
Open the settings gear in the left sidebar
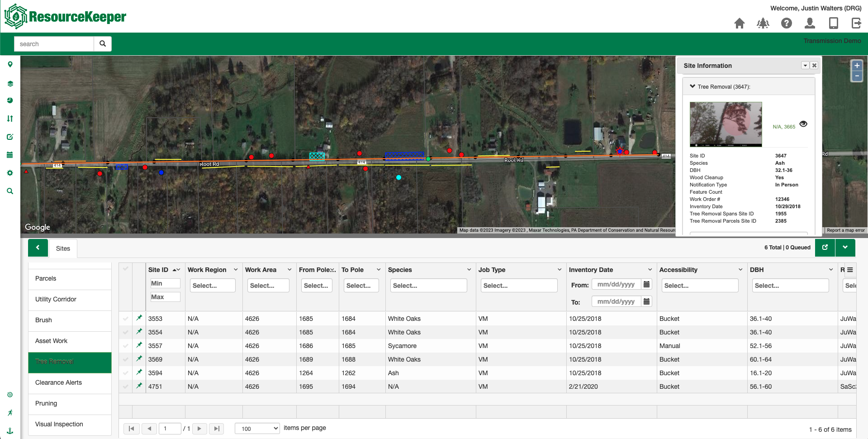click(x=10, y=173)
